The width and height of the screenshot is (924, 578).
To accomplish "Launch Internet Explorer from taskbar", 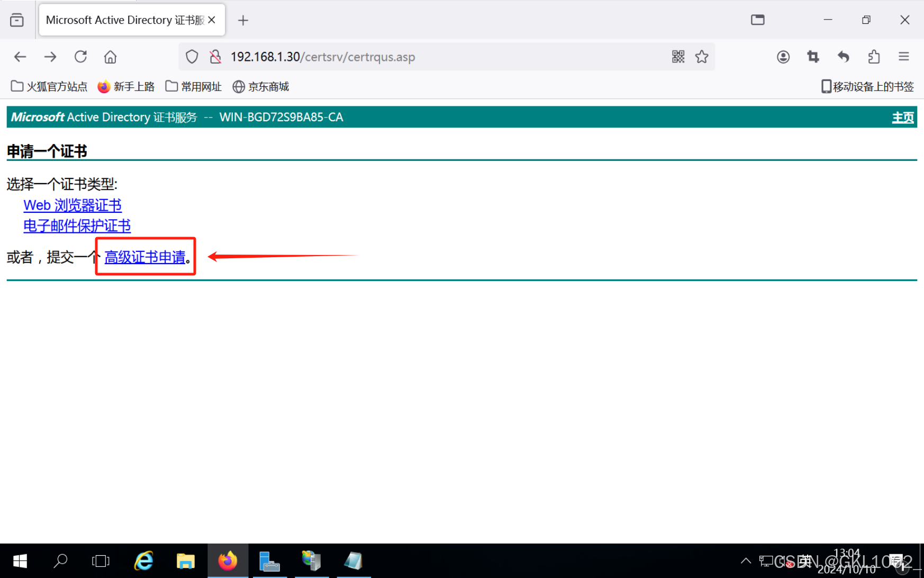I will (x=143, y=561).
